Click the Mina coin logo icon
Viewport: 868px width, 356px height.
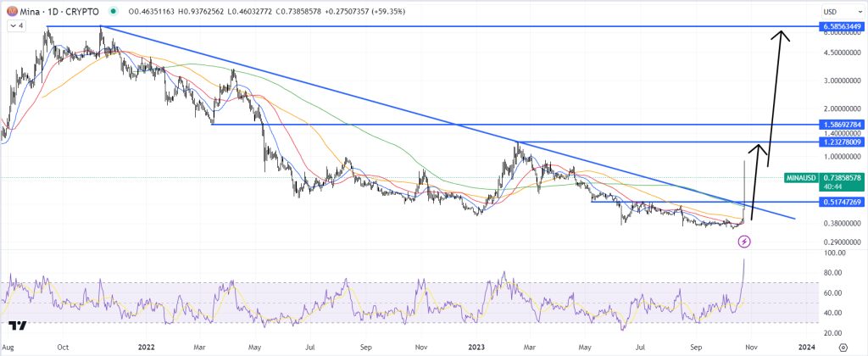pyautogui.click(x=11, y=11)
